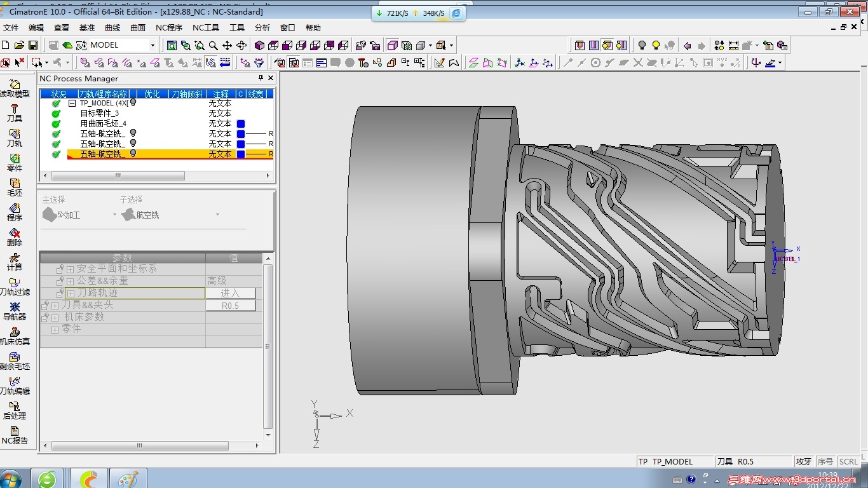This screenshot has width=868, height=488.
Task: Open the 读取模型 (load model) tool
Action: (x=15, y=88)
